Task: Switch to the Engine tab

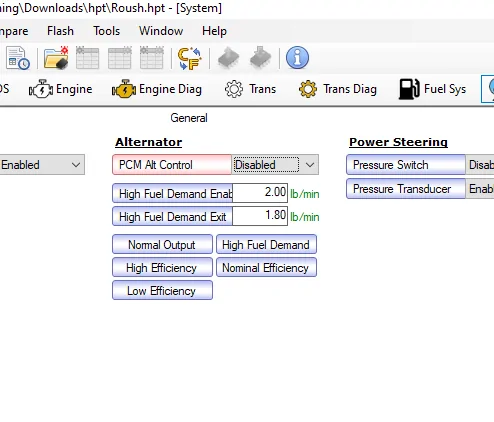Action: (60, 89)
